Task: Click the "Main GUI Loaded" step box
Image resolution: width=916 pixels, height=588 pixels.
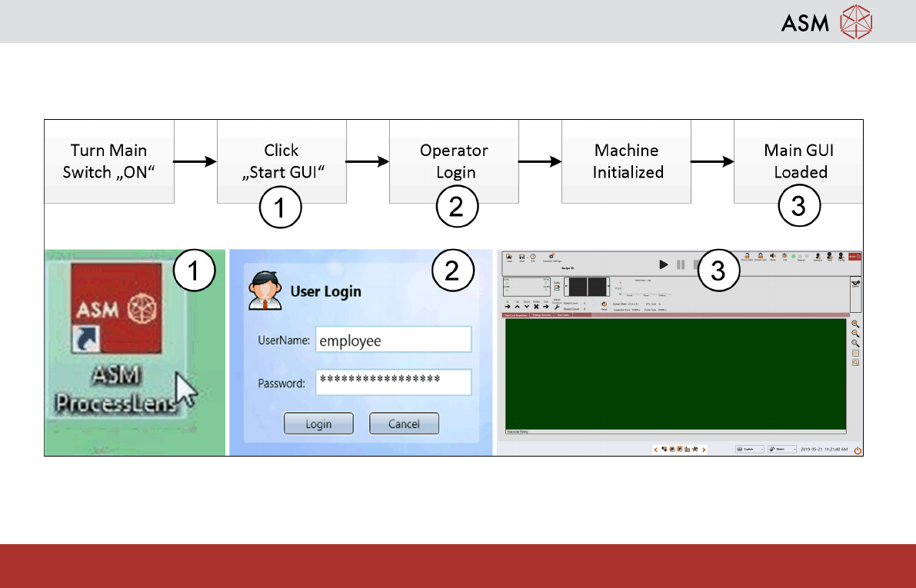Action: (x=798, y=161)
